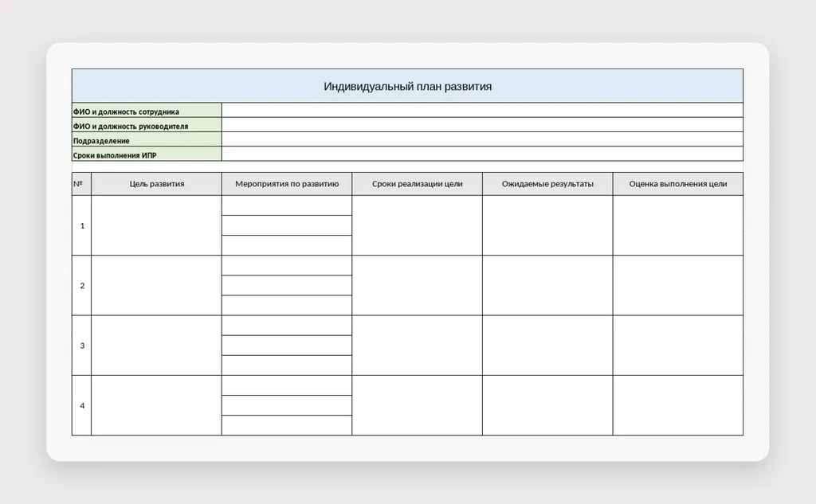This screenshot has width=816, height=504.
Task: Click the middle "Мероприятия по развитию" sub-cell of row 1
Action: (287, 225)
